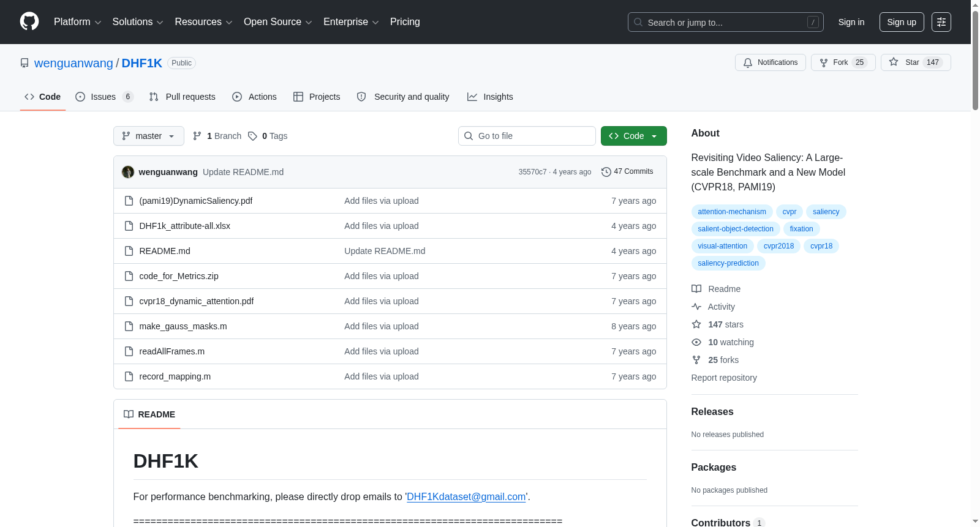Open the master branch selector
The width and height of the screenshot is (980, 527).
click(149, 136)
